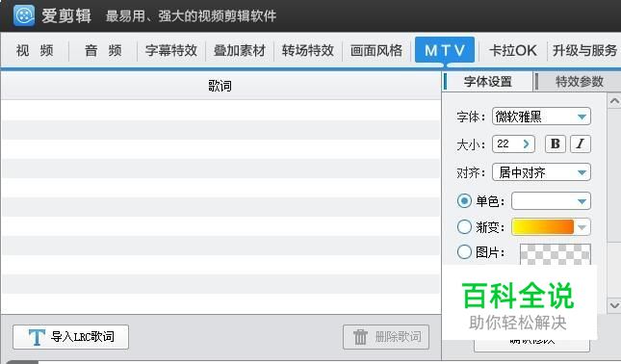Expand the gradient swatch dropdown arrow

tap(582, 227)
